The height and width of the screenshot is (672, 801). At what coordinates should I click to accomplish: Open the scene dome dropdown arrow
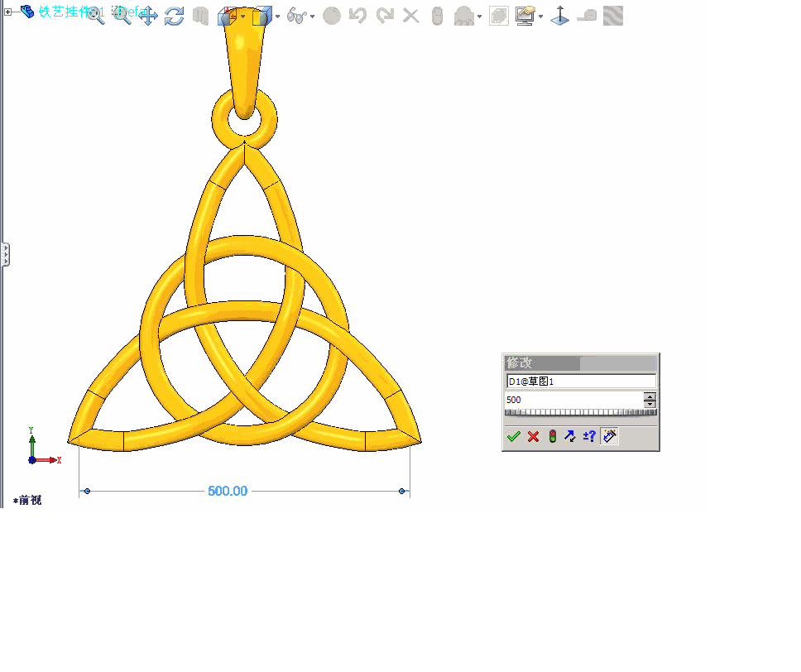pyautogui.click(x=480, y=17)
